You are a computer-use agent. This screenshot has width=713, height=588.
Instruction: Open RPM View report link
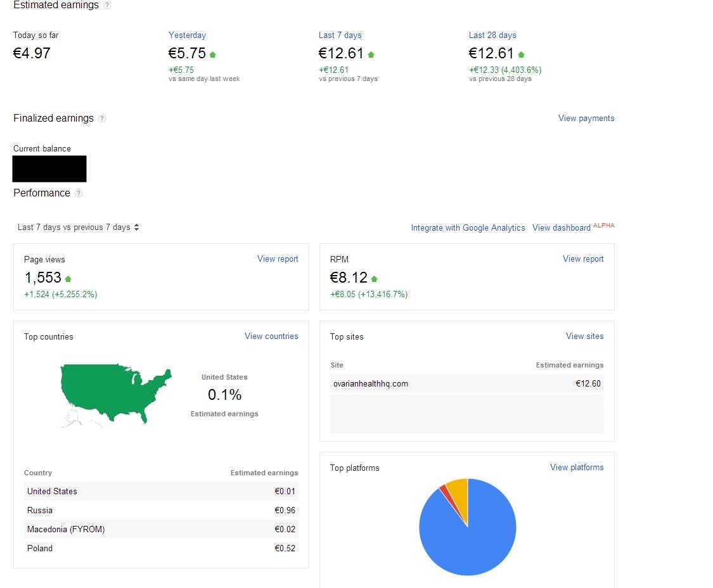point(583,259)
